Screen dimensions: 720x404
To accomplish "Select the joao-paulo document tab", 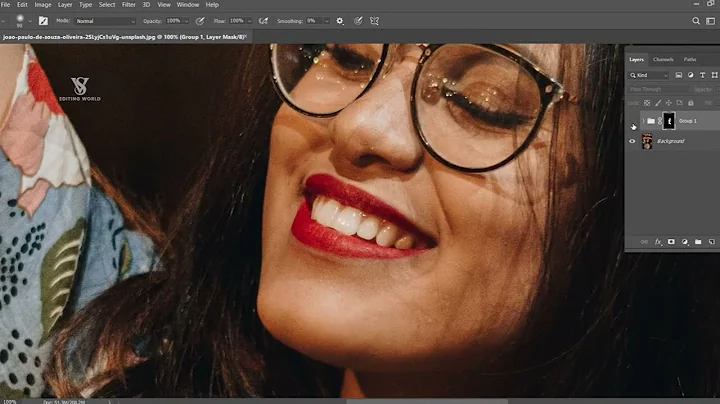I will pyautogui.click(x=124, y=37).
